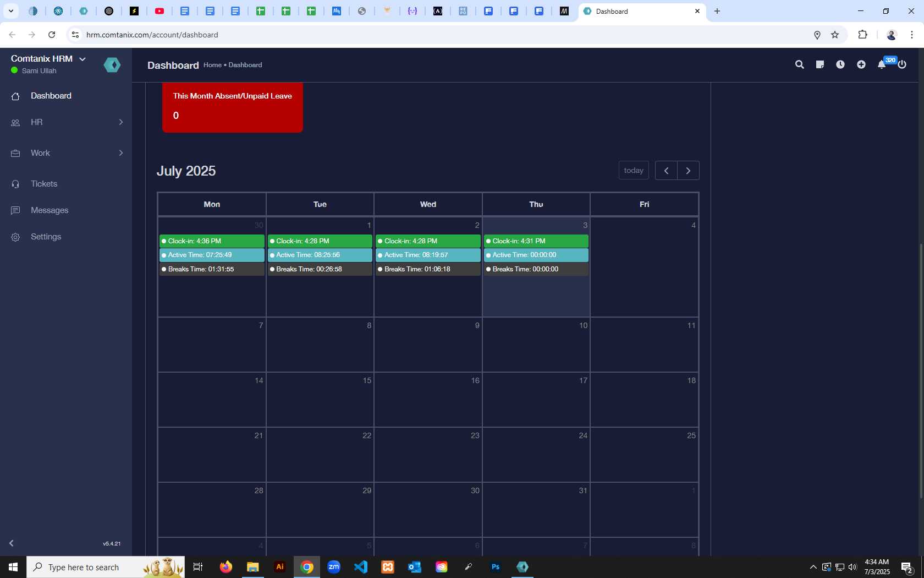This screenshot has height=578, width=924.
Task: Click the today calendar button
Action: point(634,171)
